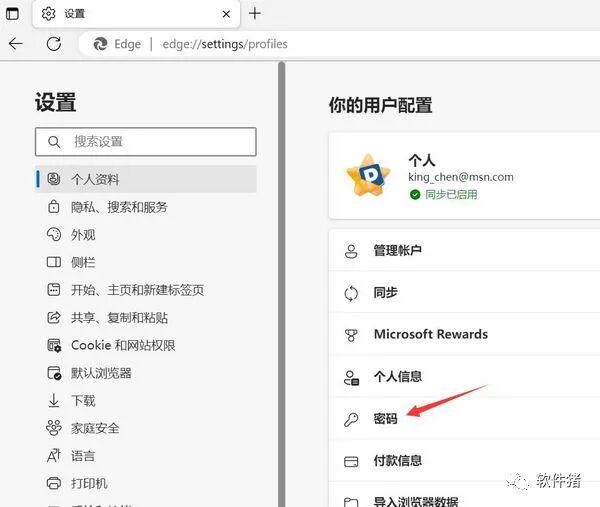Click the key icon beside 密码
600x507 pixels.
(x=351, y=419)
